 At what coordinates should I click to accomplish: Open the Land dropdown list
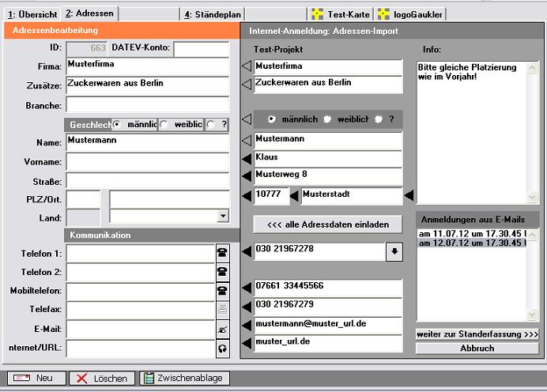(x=223, y=216)
